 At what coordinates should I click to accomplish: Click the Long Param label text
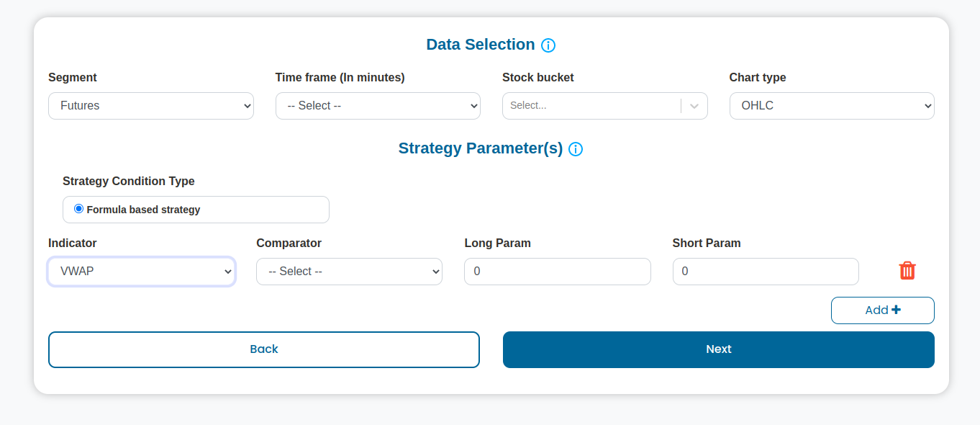coord(498,243)
